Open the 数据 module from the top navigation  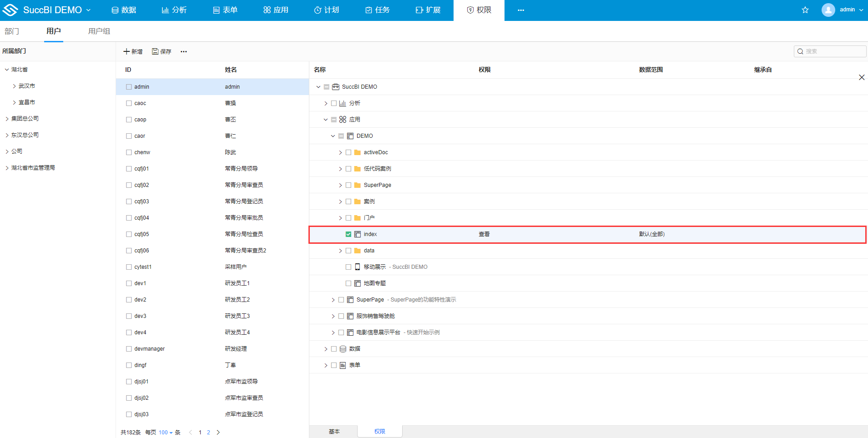[x=124, y=10]
